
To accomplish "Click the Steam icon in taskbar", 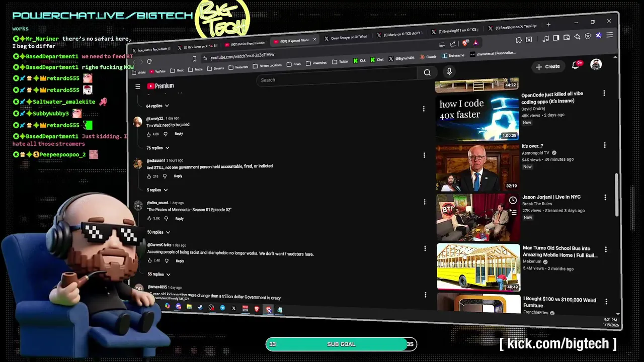I will point(200,307).
